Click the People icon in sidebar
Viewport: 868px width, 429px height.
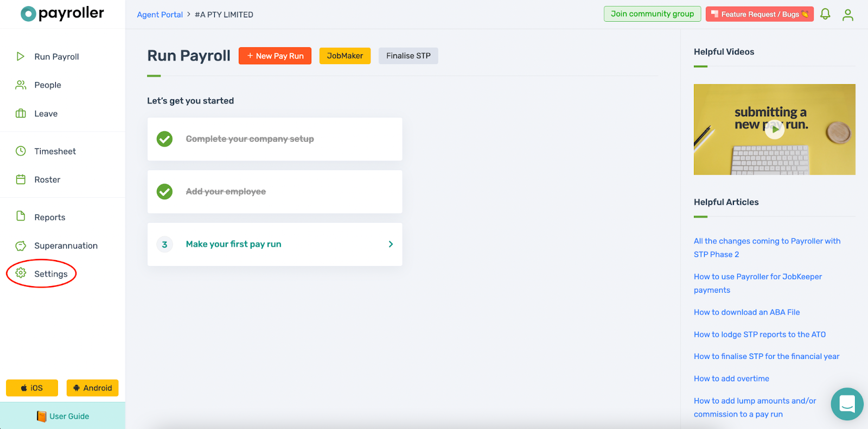[21, 85]
